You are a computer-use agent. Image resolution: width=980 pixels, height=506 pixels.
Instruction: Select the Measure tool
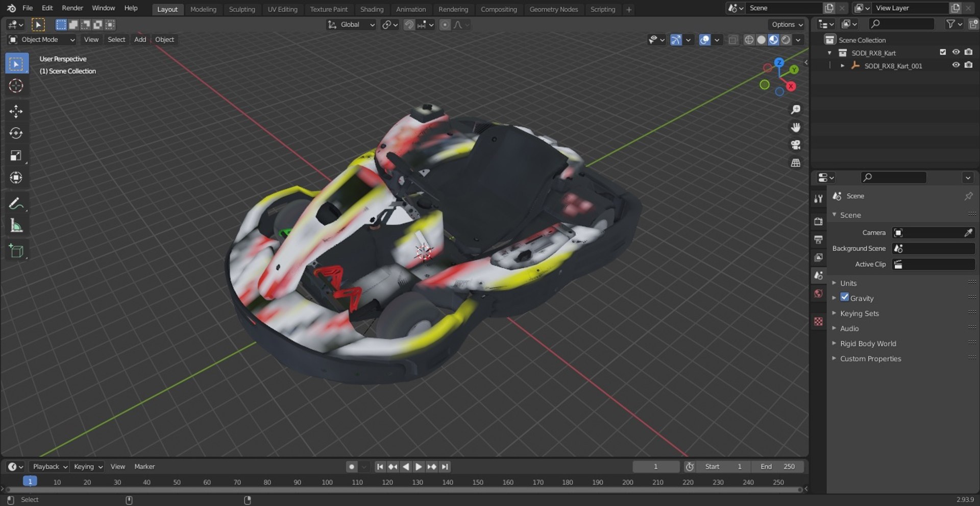click(x=16, y=225)
